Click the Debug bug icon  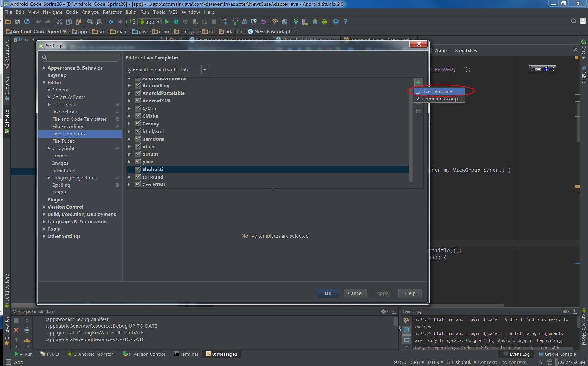tap(176, 22)
